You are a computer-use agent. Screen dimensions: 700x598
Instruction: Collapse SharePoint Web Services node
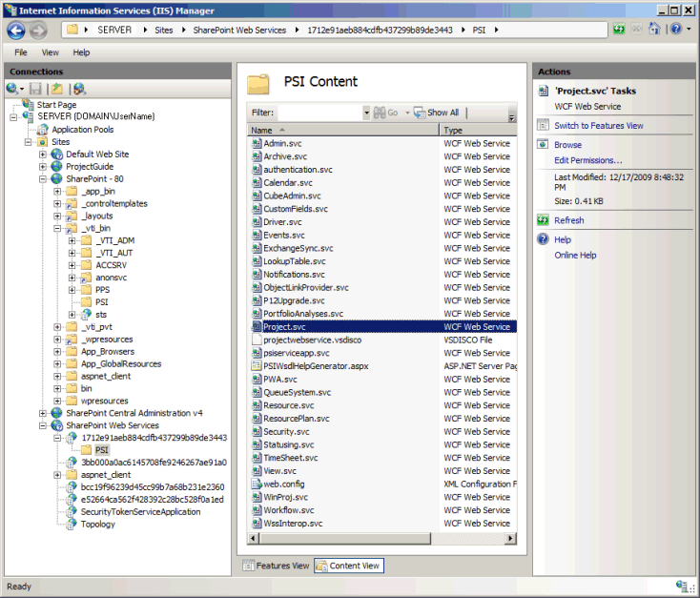pyautogui.click(x=42, y=425)
